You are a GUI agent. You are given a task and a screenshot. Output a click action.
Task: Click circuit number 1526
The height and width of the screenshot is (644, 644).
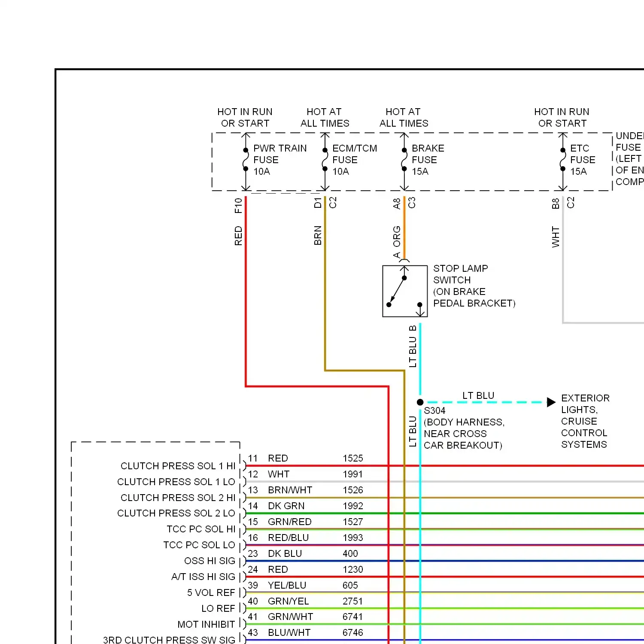coord(353,490)
